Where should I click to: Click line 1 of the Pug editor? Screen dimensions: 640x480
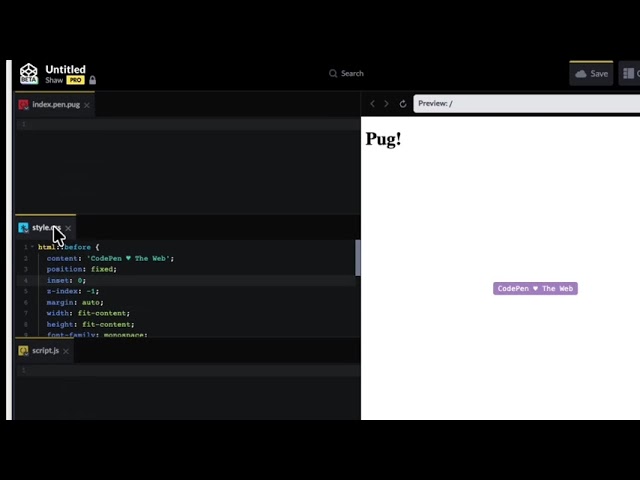188,124
